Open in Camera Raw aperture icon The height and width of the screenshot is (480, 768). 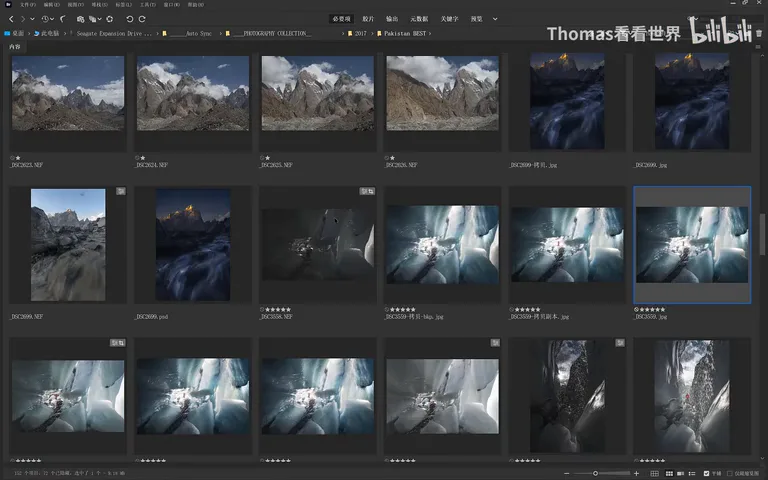110,19
